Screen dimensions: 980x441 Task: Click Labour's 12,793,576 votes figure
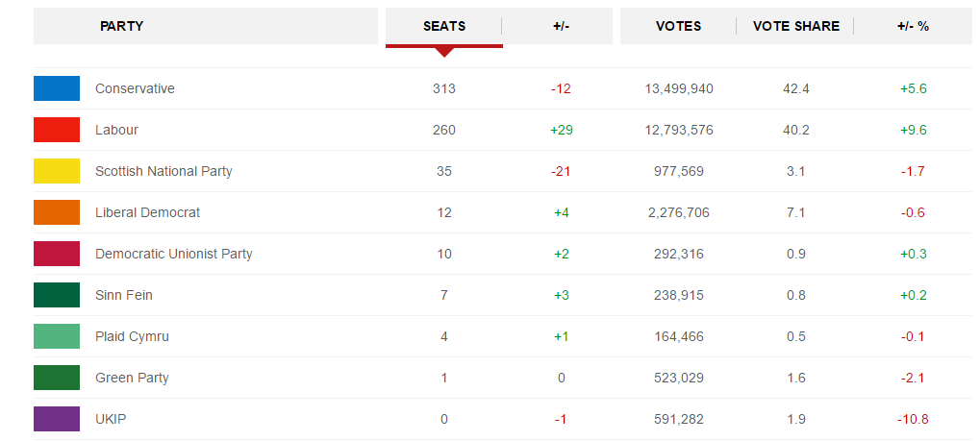coord(679,130)
